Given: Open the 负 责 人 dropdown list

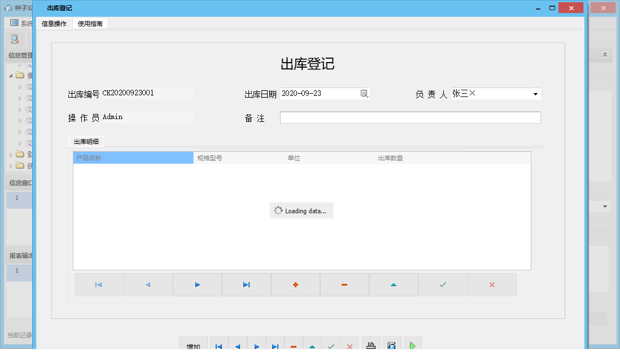Looking at the screenshot, I should point(535,94).
